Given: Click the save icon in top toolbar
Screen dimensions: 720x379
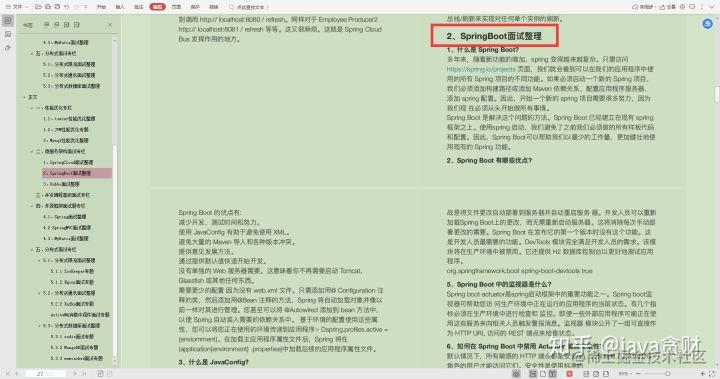Looking at the screenshot, I should click(x=48, y=7).
